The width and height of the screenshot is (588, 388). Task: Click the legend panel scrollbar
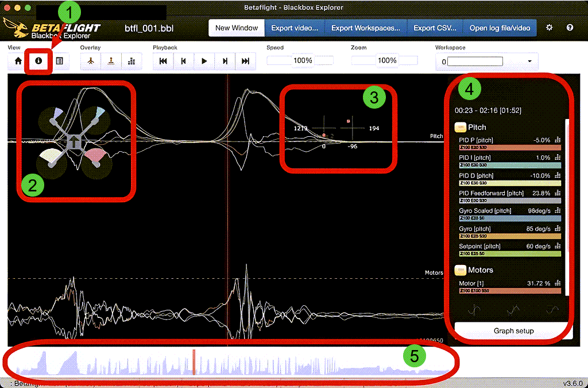click(x=567, y=206)
